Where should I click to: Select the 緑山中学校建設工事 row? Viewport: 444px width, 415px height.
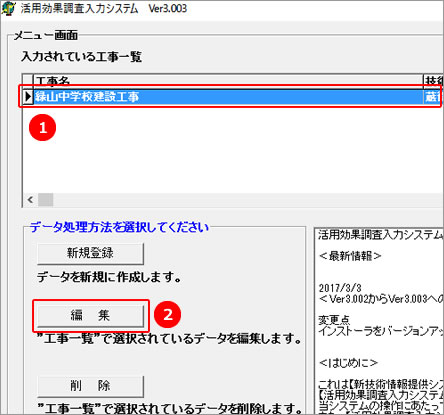(233, 97)
